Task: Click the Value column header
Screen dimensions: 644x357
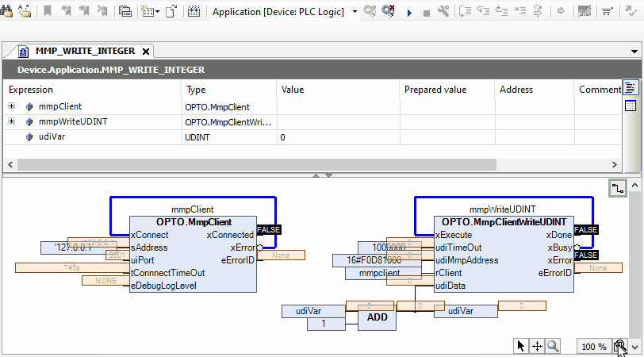Action: (338, 90)
